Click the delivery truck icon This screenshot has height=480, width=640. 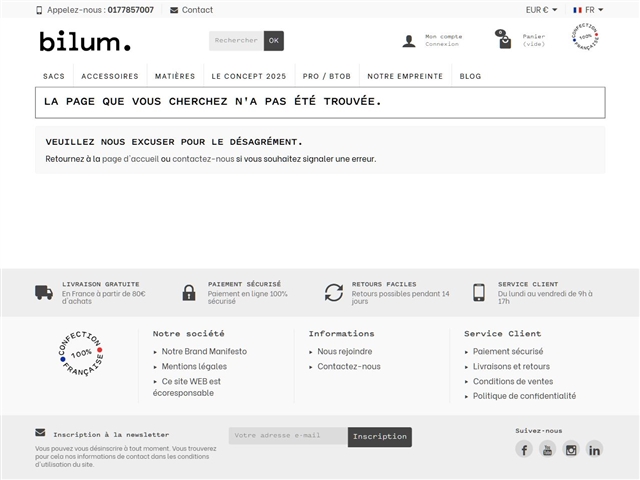[x=44, y=293]
